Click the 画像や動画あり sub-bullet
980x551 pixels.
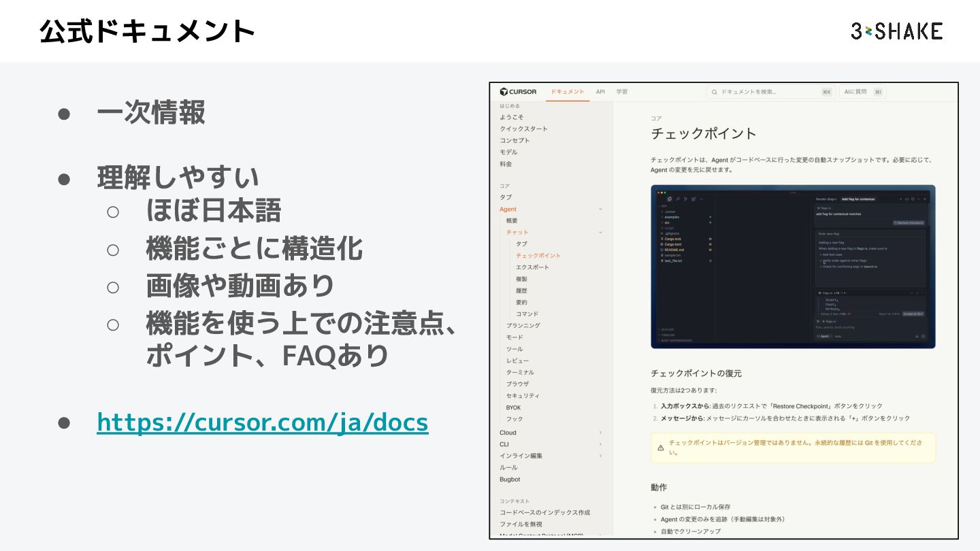[x=240, y=286]
